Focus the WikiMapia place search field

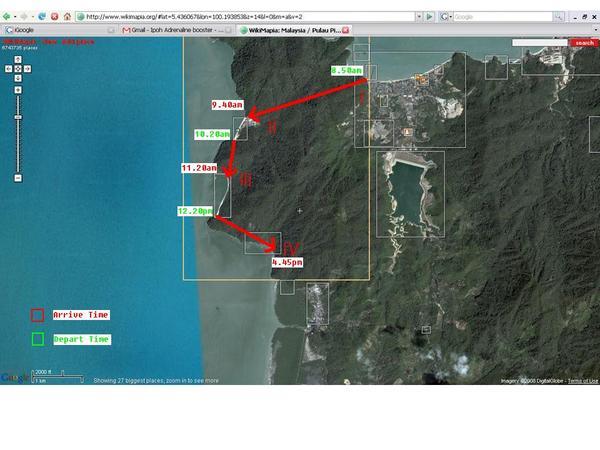click(x=540, y=42)
